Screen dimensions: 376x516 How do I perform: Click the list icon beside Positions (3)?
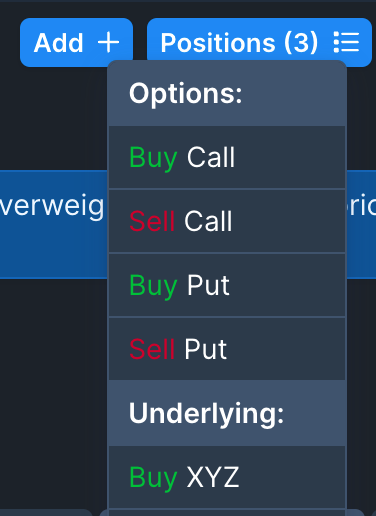pos(346,42)
